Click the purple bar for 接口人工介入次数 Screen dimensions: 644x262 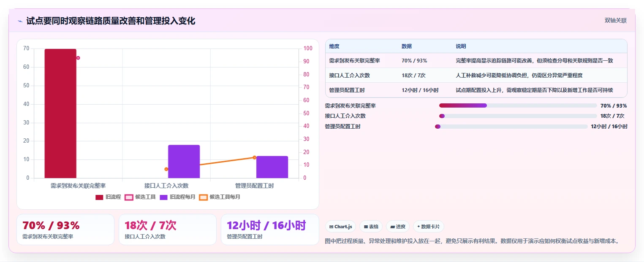tap(184, 162)
